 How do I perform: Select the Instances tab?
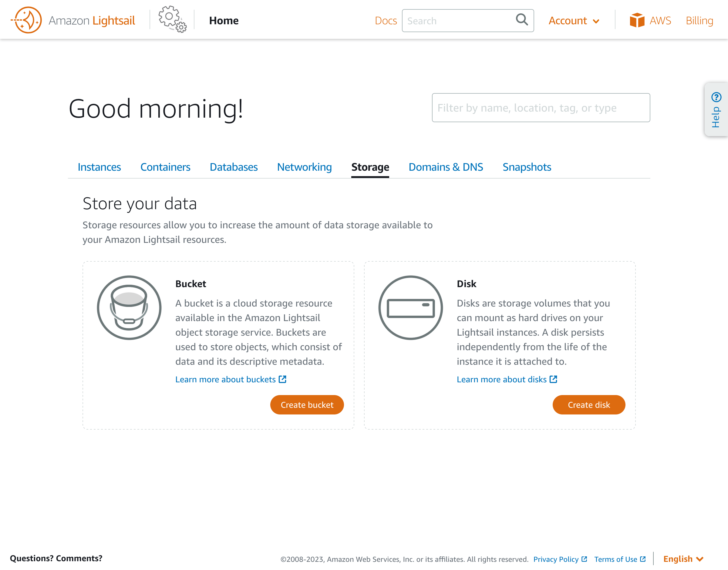99,167
